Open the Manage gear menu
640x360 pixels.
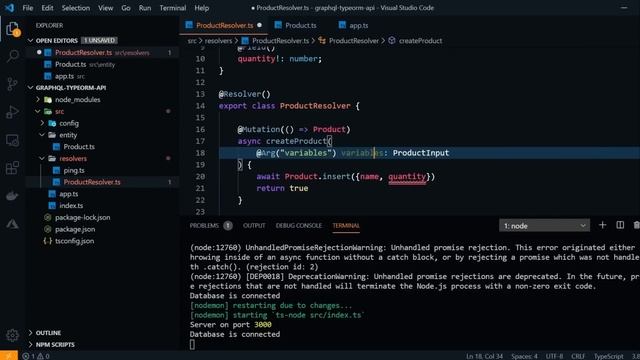point(12,335)
